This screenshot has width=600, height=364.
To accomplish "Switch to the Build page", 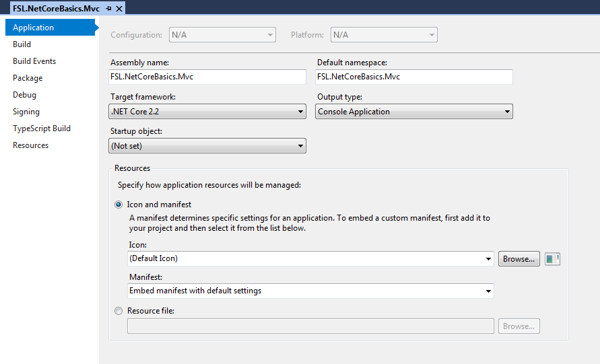I will pos(22,44).
